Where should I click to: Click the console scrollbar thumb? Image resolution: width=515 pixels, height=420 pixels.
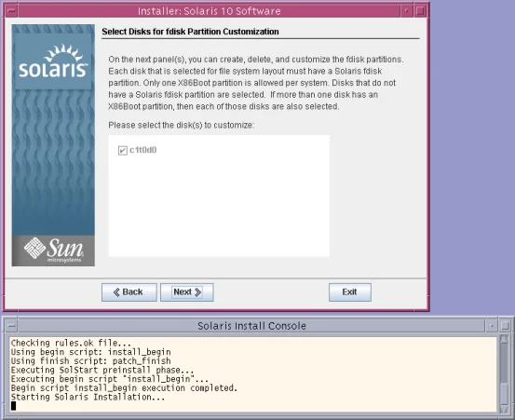[504, 394]
